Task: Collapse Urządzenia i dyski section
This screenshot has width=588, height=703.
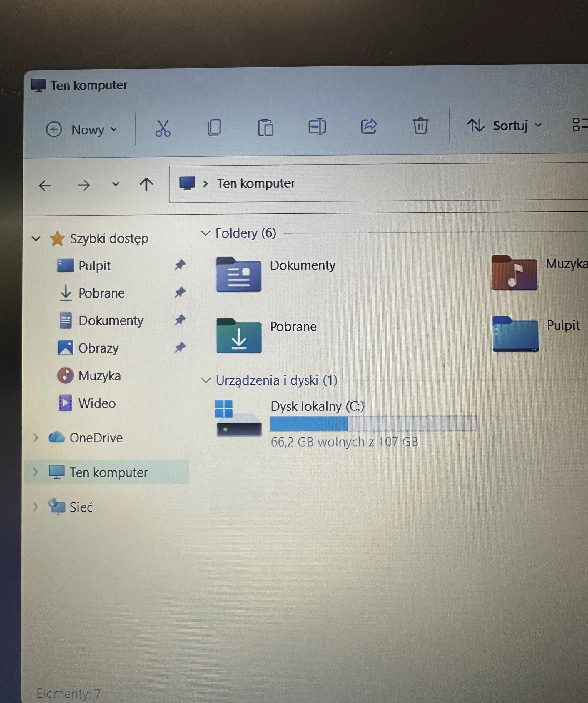Action: pyautogui.click(x=206, y=380)
